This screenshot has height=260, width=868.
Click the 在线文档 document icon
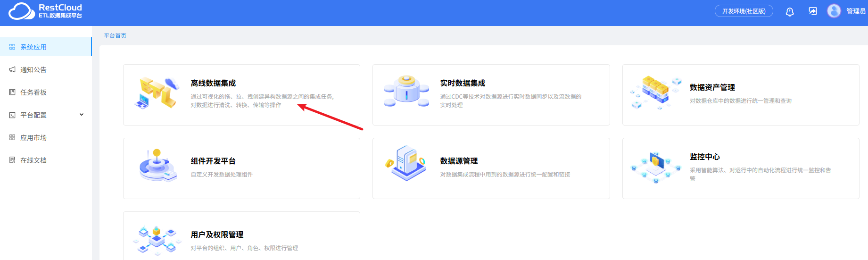(x=12, y=160)
